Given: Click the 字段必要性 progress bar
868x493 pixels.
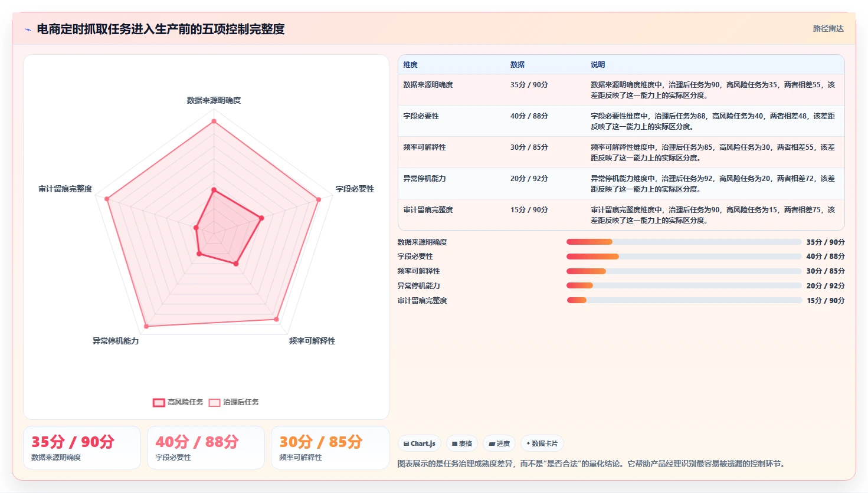Looking at the screenshot, I should click(x=684, y=257).
